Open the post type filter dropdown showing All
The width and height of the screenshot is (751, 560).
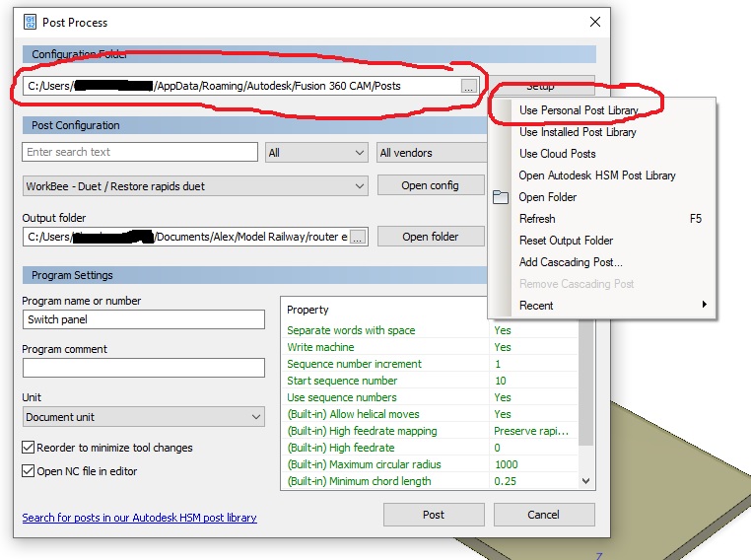pyautogui.click(x=316, y=153)
